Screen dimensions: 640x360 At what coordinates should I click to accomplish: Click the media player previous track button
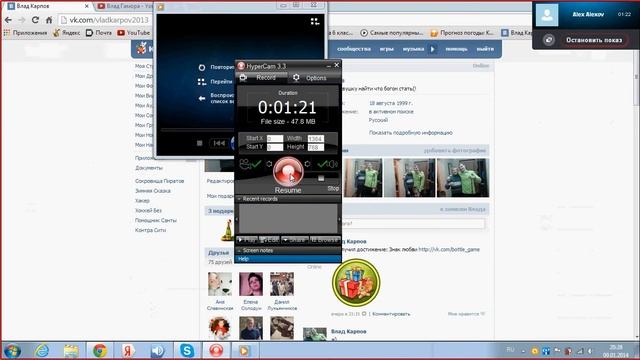pos(219,143)
